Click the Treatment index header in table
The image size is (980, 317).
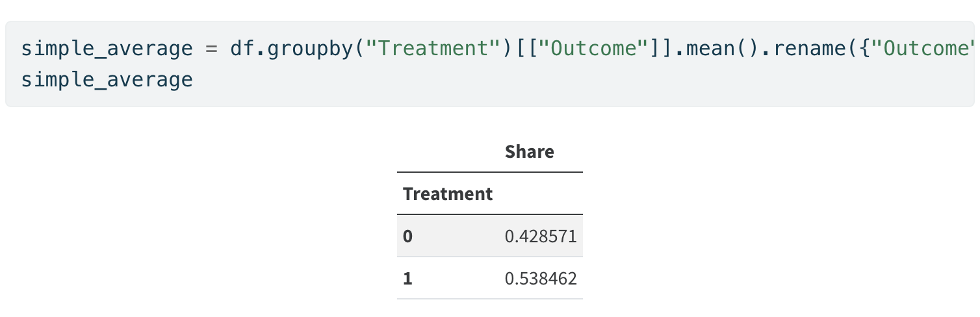(x=447, y=194)
